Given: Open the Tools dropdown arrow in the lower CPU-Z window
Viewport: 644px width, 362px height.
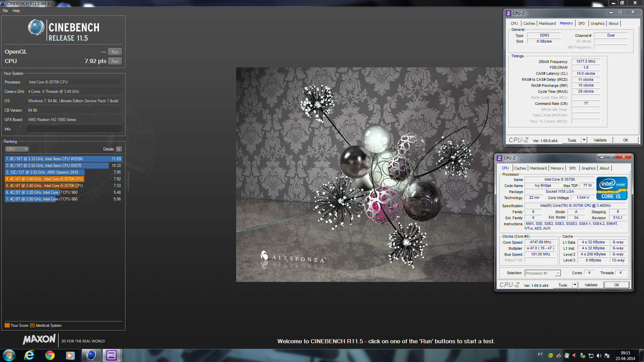Looking at the screenshot, I should click(x=575, y=285).
